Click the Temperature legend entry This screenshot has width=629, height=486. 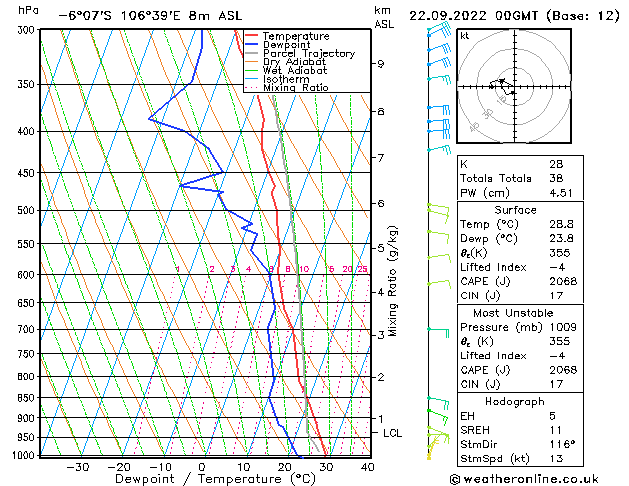point(296,36)
